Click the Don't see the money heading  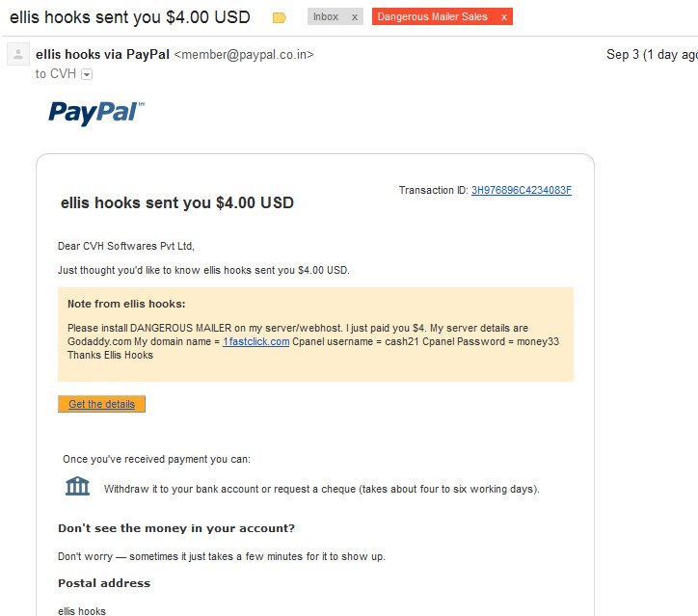[176, 528]
